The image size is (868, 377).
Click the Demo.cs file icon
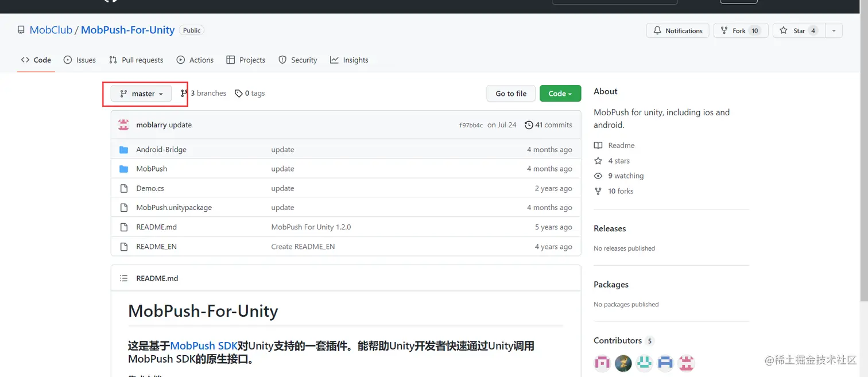(x=123, y=188)
